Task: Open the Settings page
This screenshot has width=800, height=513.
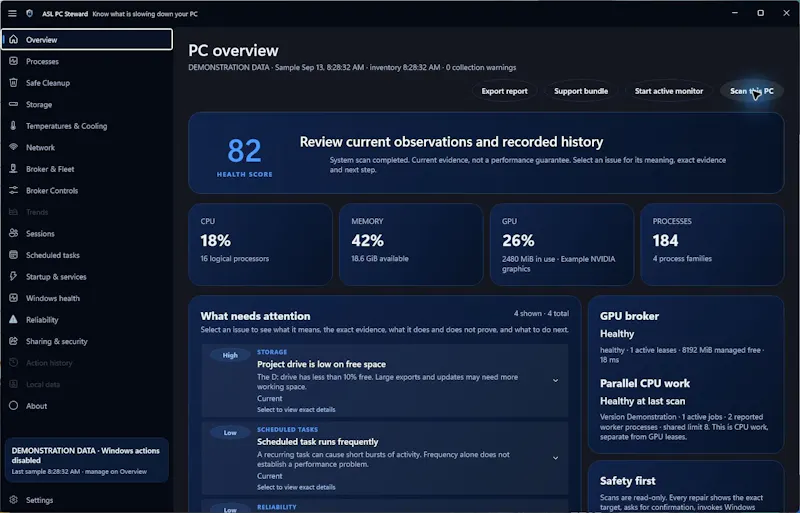Action: 87,500
